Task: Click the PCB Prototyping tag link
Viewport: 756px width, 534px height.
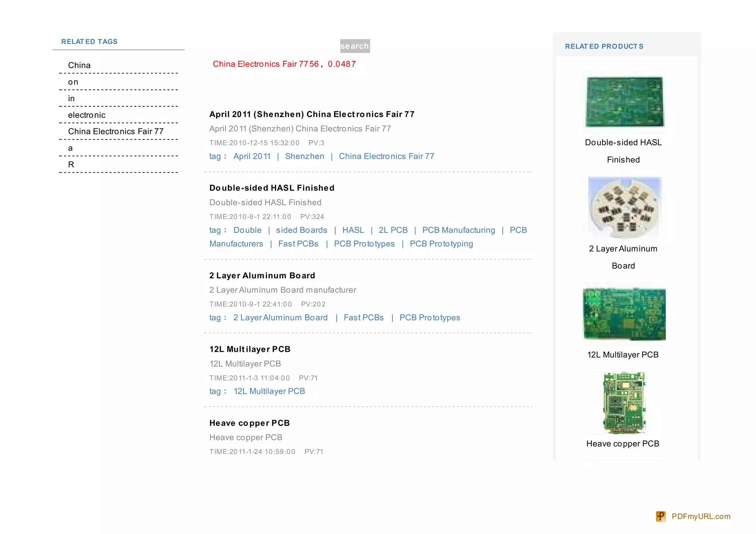Action: coord(441,244)
